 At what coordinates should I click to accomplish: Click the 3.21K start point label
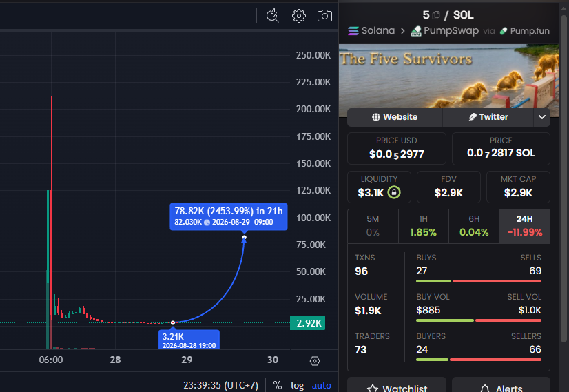tap(189, 340)
